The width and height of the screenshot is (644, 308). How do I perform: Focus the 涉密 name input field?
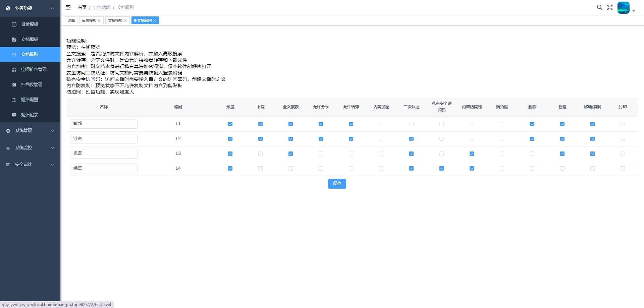coord(104,139)
